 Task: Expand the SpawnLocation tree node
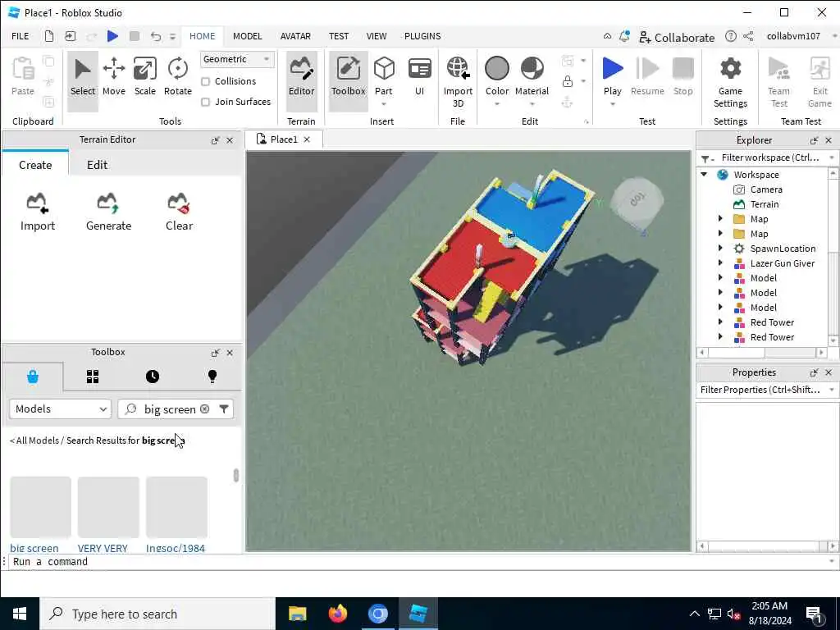[720, 248]
